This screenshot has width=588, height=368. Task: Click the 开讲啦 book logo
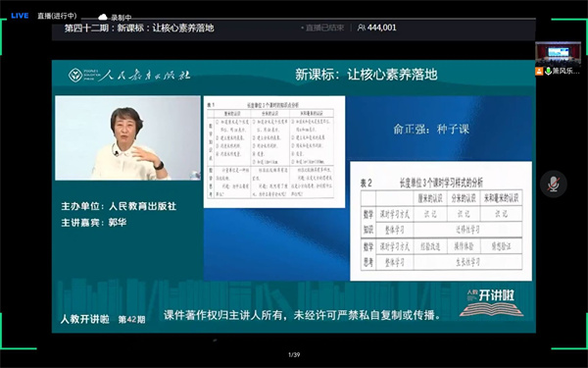click(491, 302)
